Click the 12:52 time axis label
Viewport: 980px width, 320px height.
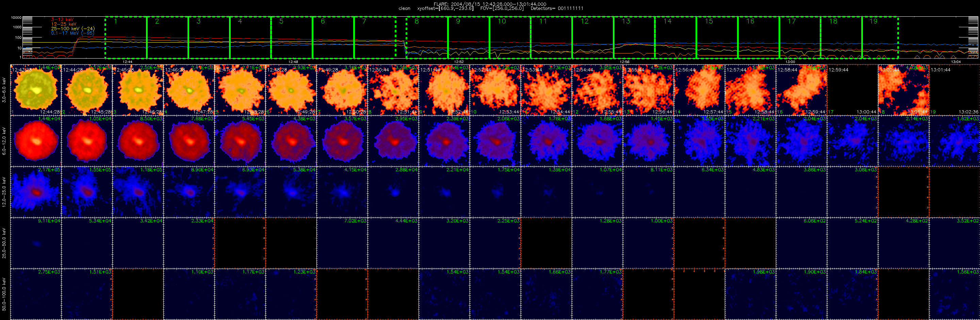tap(459, 62)
